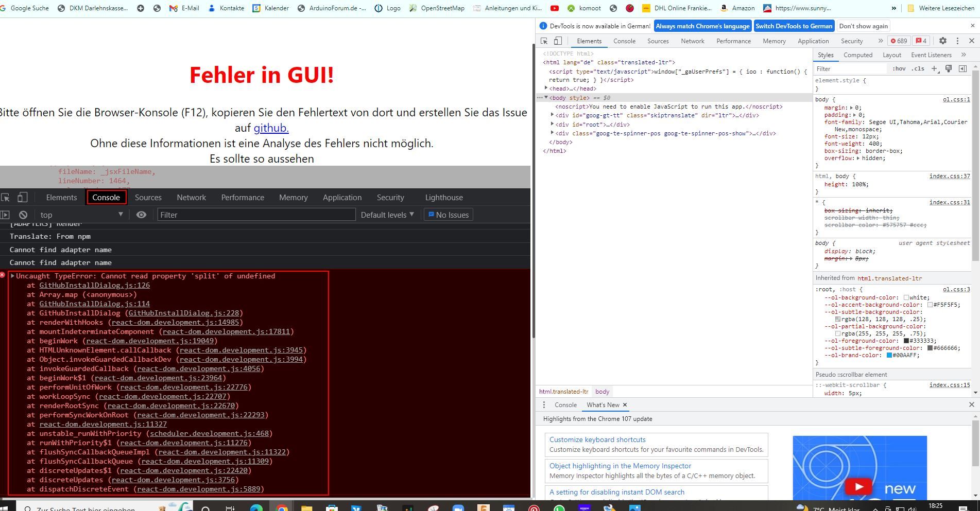Toggle the .cls element classes panel

pos(918,69)
